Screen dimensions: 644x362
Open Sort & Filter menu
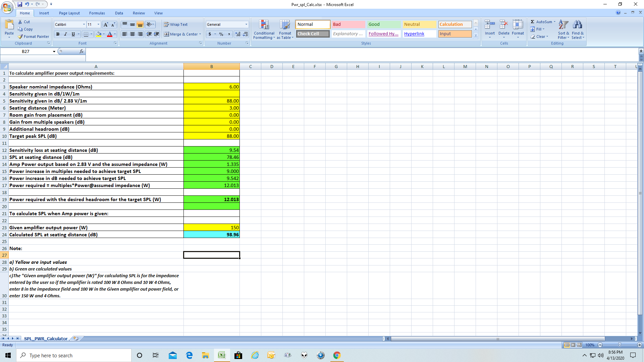(x=563, y=29)
